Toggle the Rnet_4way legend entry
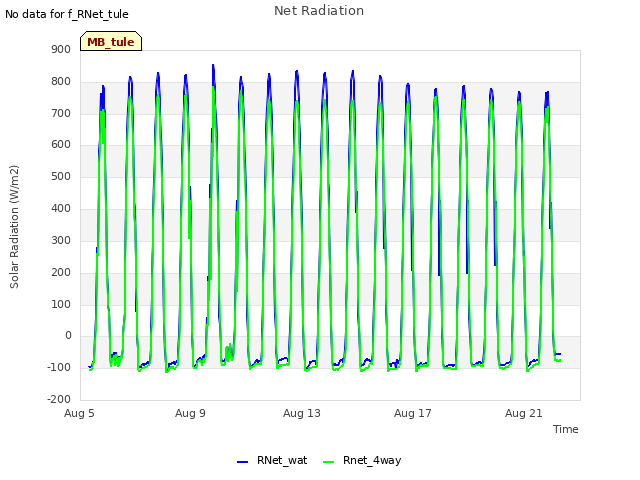This screenshot has height=480, width=640. coord(362,460)
